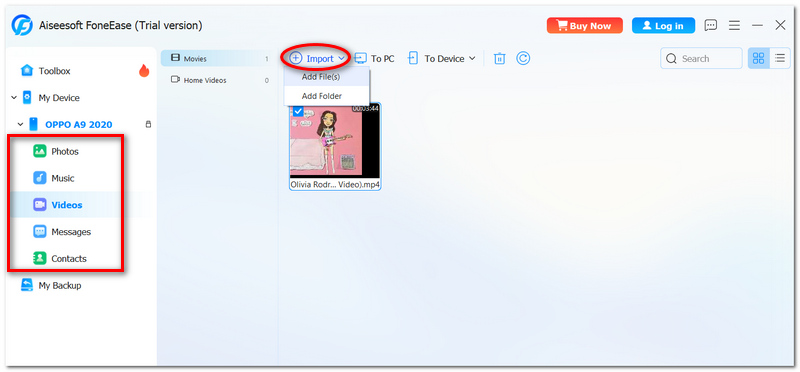Collapse the OPPO A9 2020 device node
This screenshot has width=800, height=372.
coord(20,124)
